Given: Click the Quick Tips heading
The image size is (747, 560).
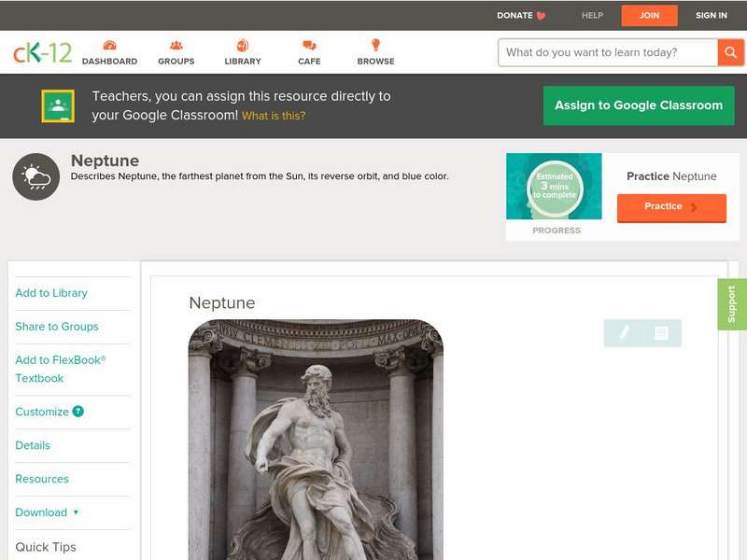Looking at the screenshot, I should [46, 547].
